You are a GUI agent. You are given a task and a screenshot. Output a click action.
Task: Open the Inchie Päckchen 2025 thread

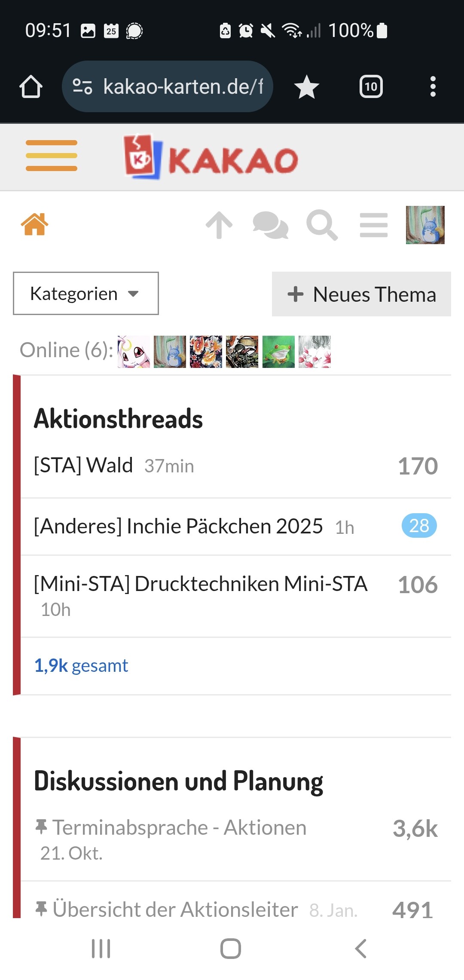tap(178, 526)
